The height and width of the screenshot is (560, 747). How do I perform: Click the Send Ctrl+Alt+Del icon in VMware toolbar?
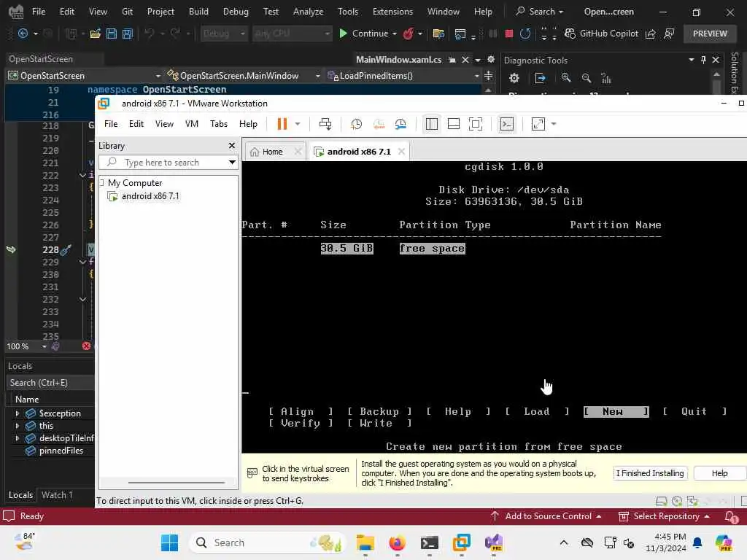point(325,124)
